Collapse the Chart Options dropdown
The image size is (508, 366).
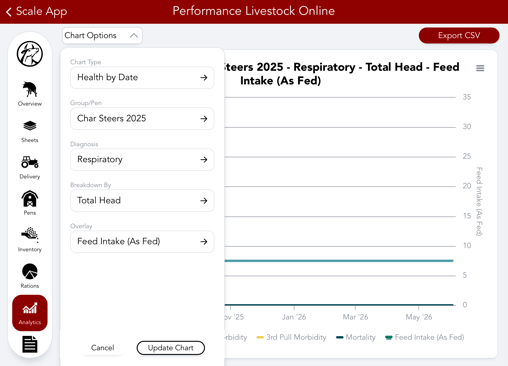click(x=102, y=35)
